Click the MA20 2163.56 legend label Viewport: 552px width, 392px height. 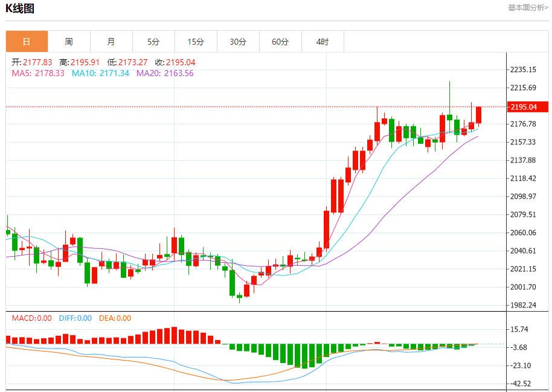165,73
